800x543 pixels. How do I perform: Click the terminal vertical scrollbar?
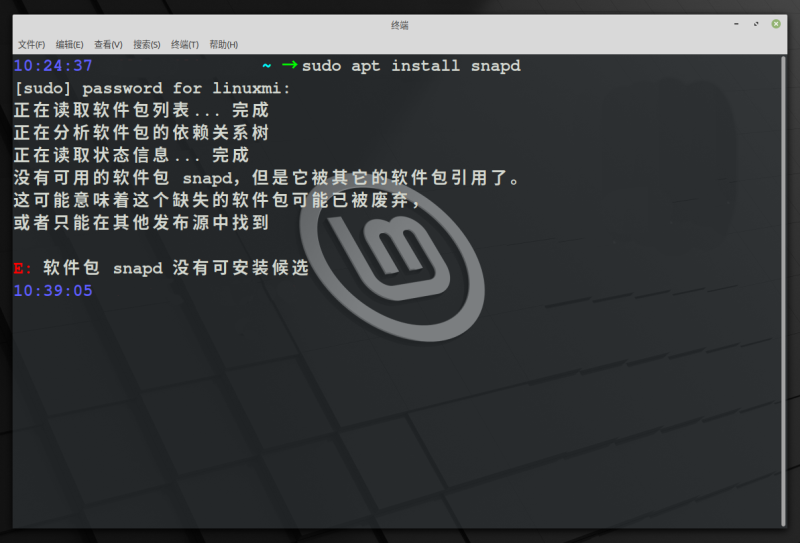point(783,291)
